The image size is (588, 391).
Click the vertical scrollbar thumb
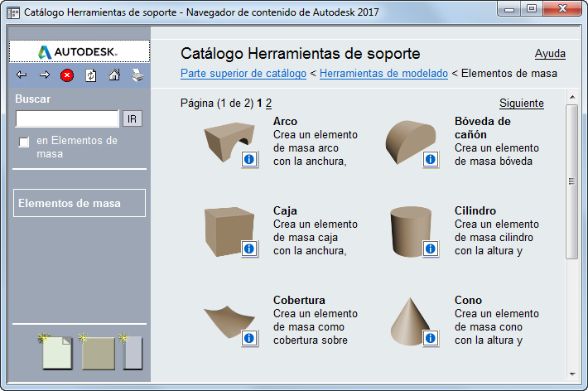point(572,181)
